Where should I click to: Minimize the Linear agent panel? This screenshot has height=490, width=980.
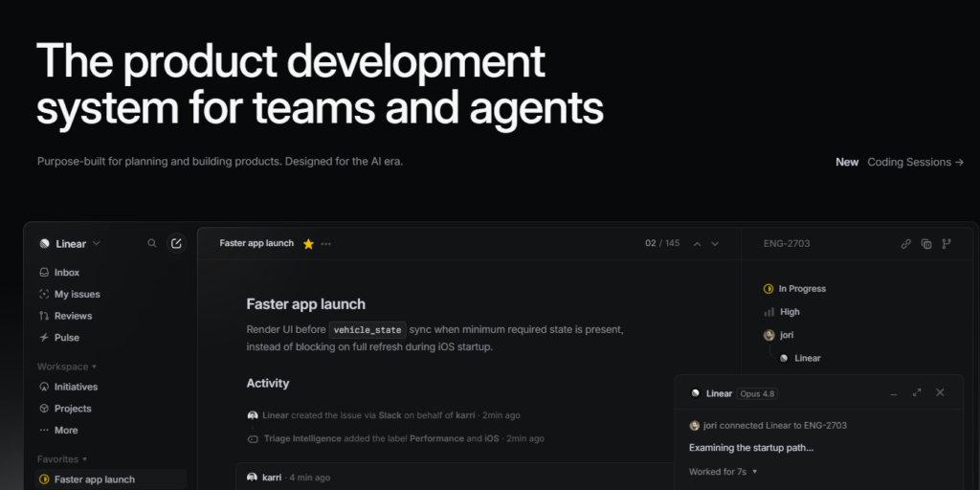tap(894, 393)
